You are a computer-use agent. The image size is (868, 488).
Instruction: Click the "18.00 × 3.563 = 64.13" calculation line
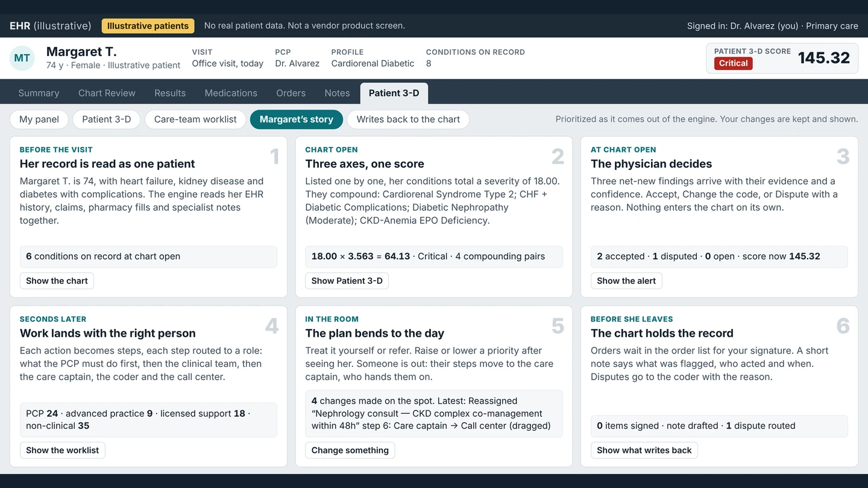pyautogui.click(x=434, y=257)
